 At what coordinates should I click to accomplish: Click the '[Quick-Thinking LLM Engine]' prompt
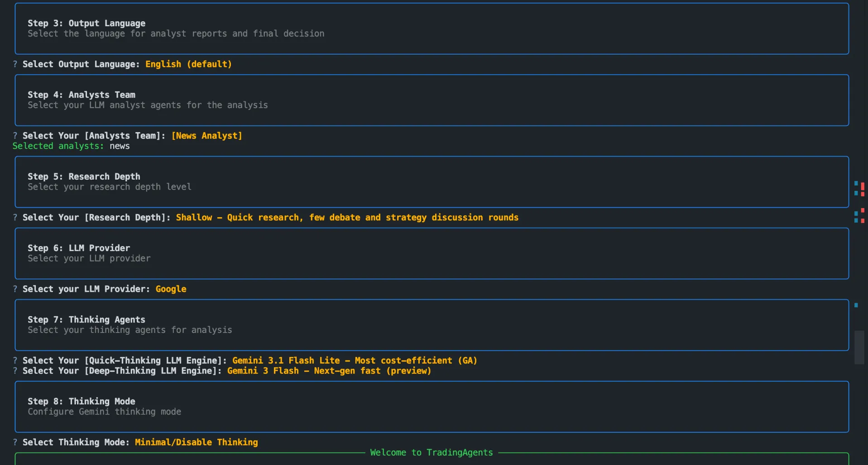125,361
